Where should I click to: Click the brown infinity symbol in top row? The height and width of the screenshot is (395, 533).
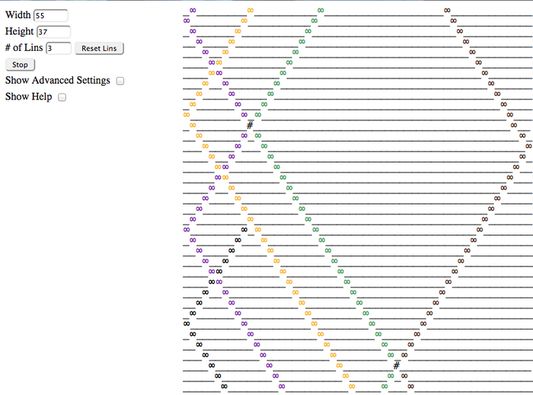coord(447,10)
